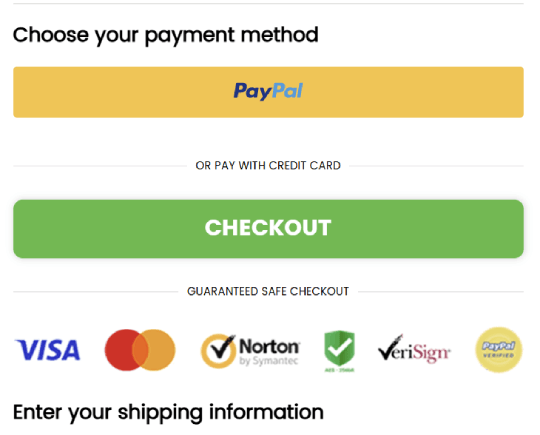Click the red circle of Mastercard logo
Viewport: 540px width, 435px height.
pyautogui.click(x=119, y=350)
